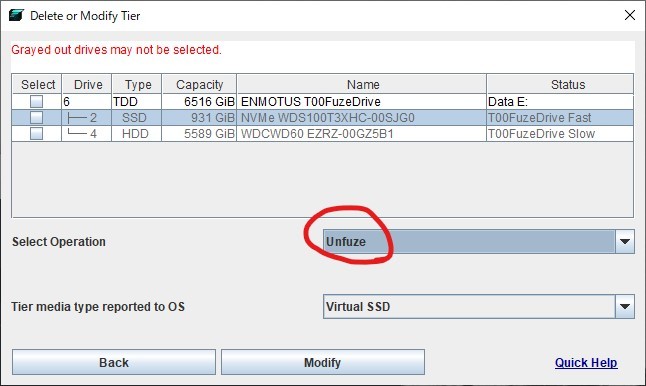Click the Back button

pos(114,362)
